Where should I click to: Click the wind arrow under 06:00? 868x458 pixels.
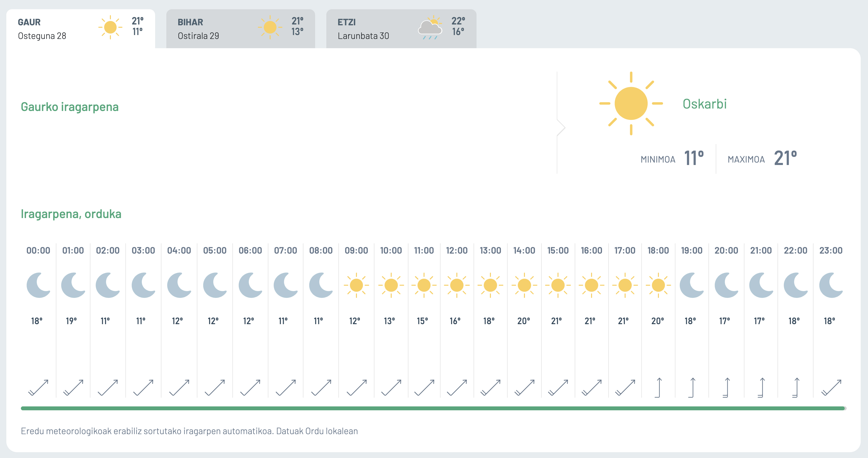point(250,387)
